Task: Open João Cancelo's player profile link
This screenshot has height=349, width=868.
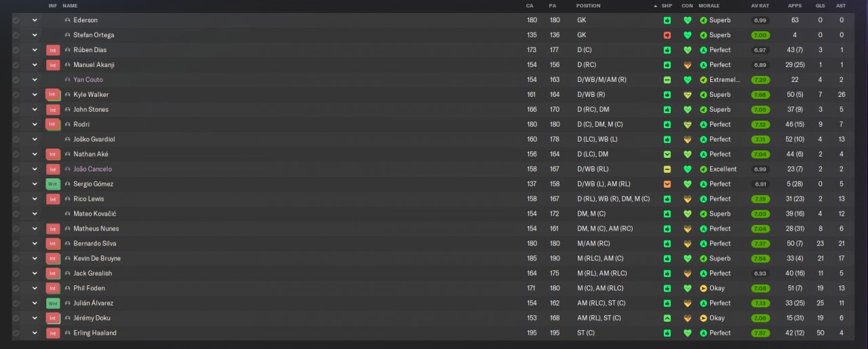Action: (x=92, y=169)
